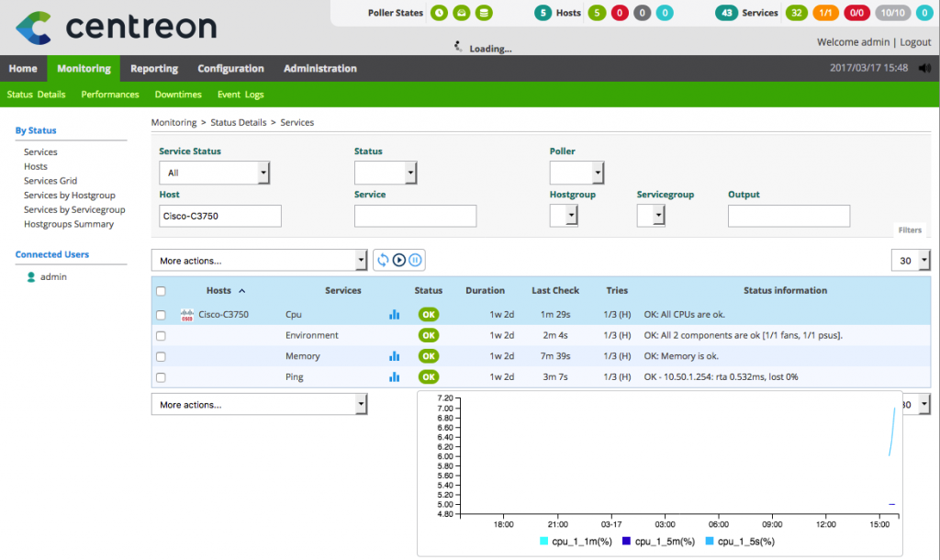Select the Downtimes submenu
The width and height of the screenshot is (940, 560).
click(178, 95)
